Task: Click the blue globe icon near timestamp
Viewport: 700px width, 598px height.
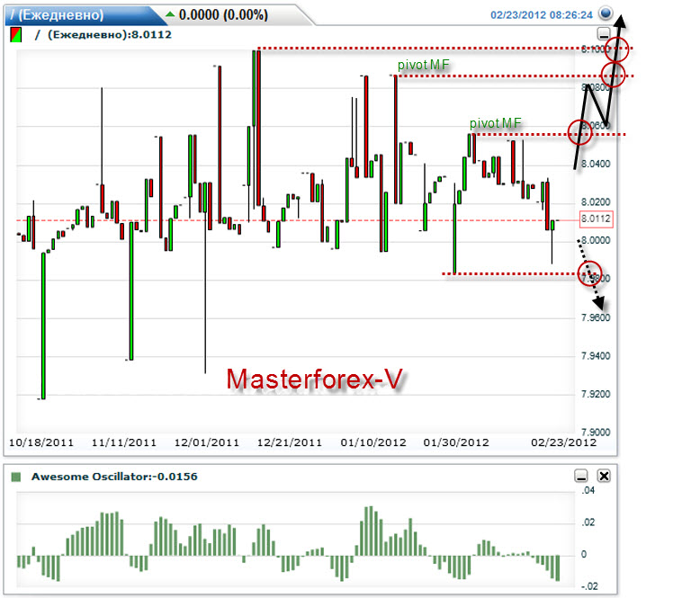Action: tap(606, 13)
